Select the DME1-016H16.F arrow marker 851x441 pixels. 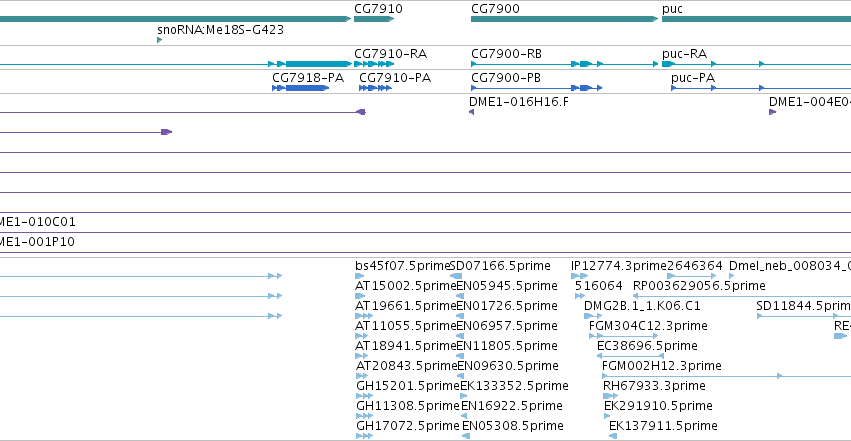[x=471, y=112]
